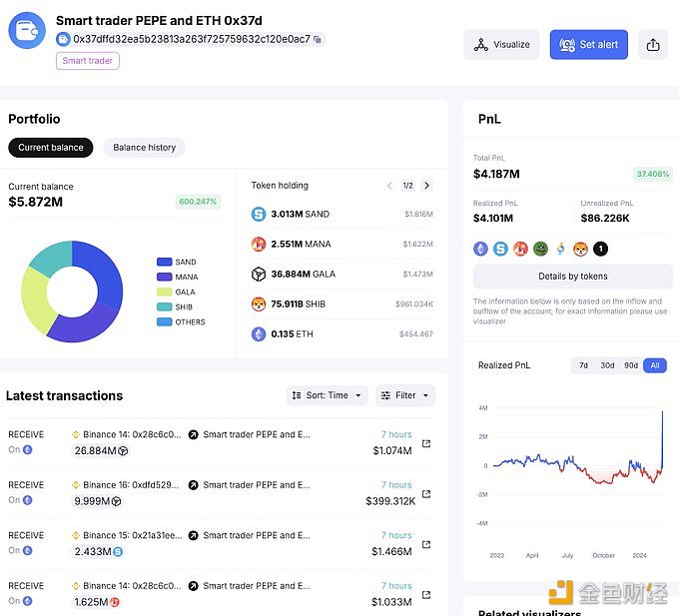Screen dimensions: 679x616
Task: Click the MANA token icon in holdings
Action: pyautogui.click(x=259, y=245)
